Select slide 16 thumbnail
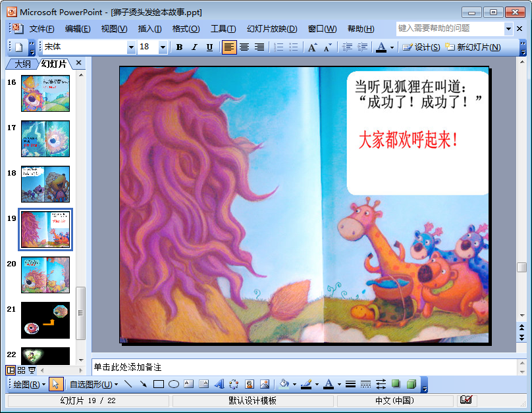The image size is (532, 413). click(x=45, y=93)
